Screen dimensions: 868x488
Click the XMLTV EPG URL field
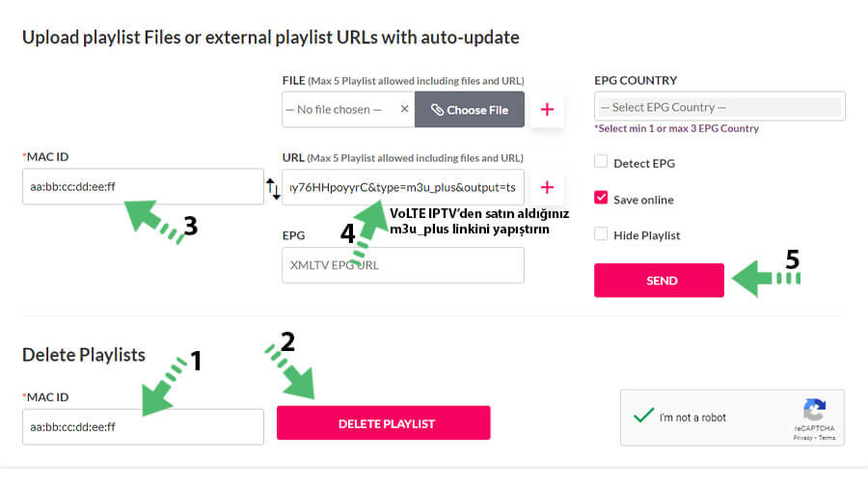(403, 265)
